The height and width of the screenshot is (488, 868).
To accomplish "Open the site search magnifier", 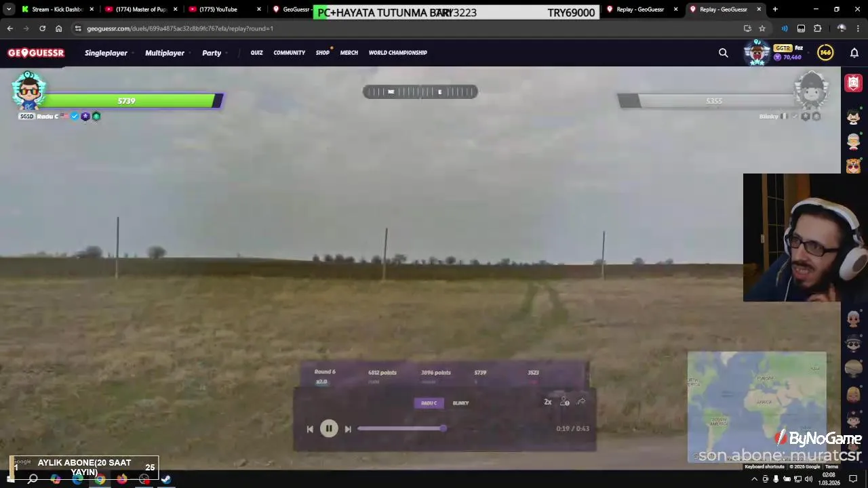I will 724,53.
